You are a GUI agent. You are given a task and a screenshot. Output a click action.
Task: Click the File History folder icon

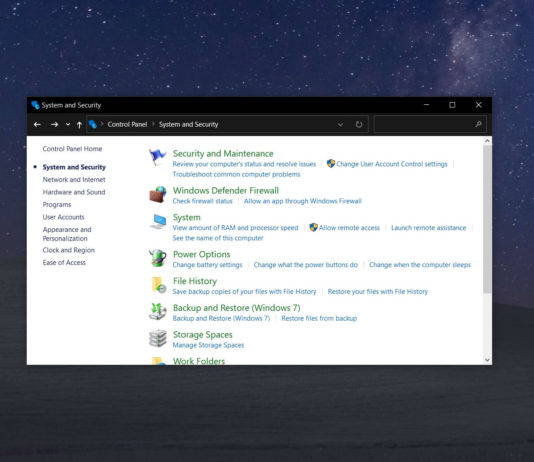coord(159,285)
